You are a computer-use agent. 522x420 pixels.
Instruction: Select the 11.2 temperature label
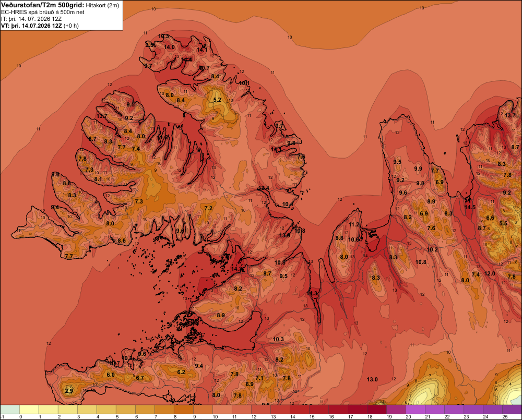tap(354, 225)
